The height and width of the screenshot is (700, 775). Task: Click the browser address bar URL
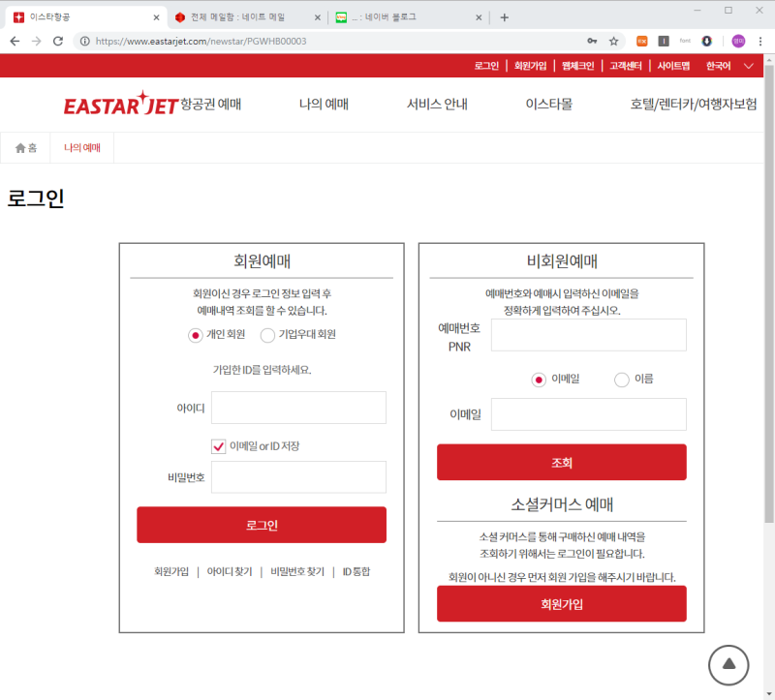[x=201, y=41]
